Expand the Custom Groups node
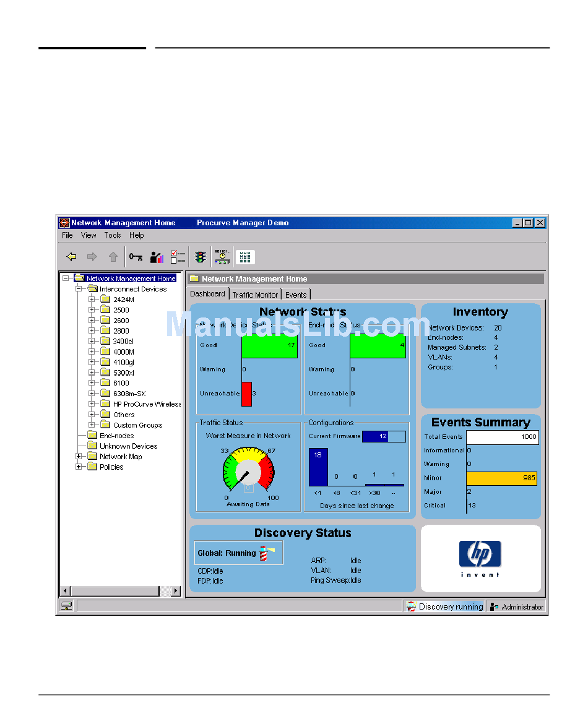Viewport: 588px width, 716px height. pos(92,425)
